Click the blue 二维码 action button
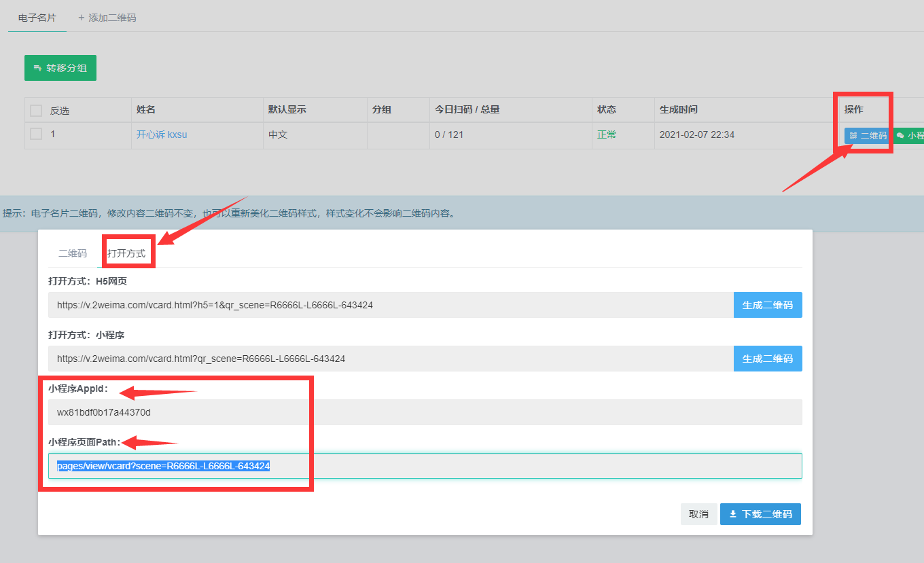Image resolution: width=924 pixels, height=563 pixels. 868,135
